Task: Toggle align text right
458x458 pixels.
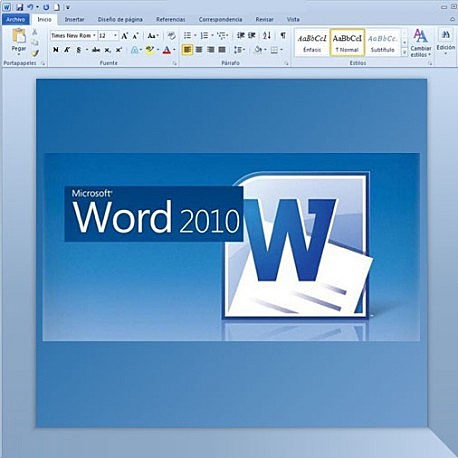Action: 210,50
